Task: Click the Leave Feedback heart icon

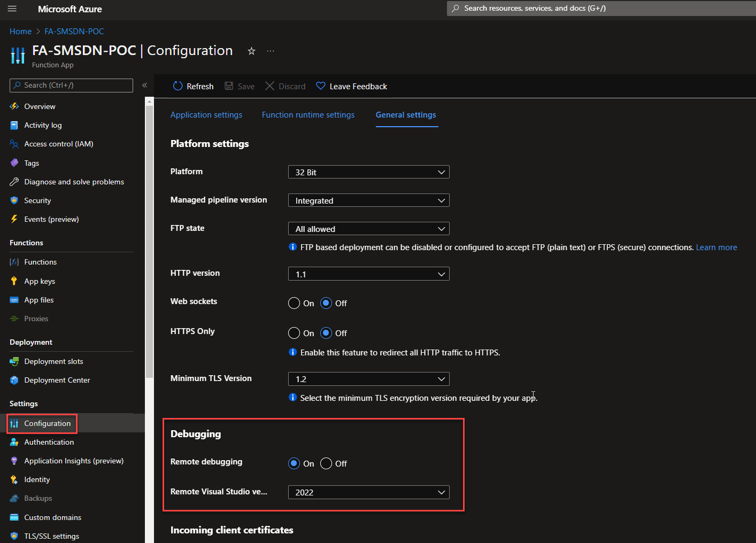Action: coord(321,86)
